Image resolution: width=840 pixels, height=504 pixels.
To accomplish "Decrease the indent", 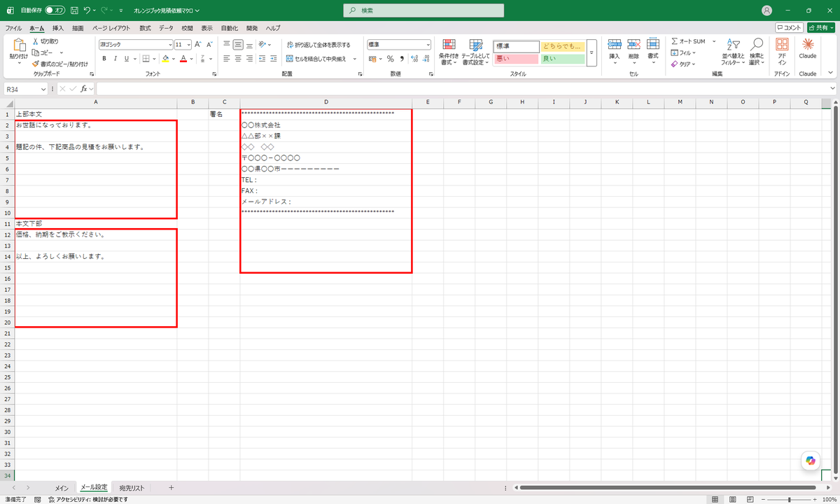I will (261, 59).
